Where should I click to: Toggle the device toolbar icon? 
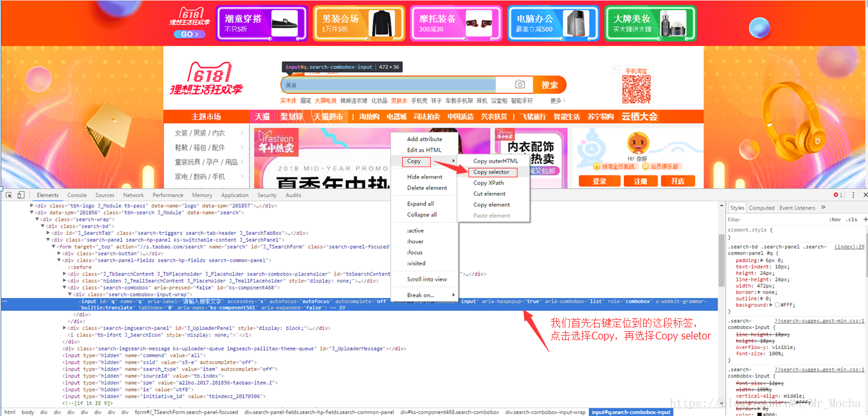pyautogui.click(x=21, y=195)
